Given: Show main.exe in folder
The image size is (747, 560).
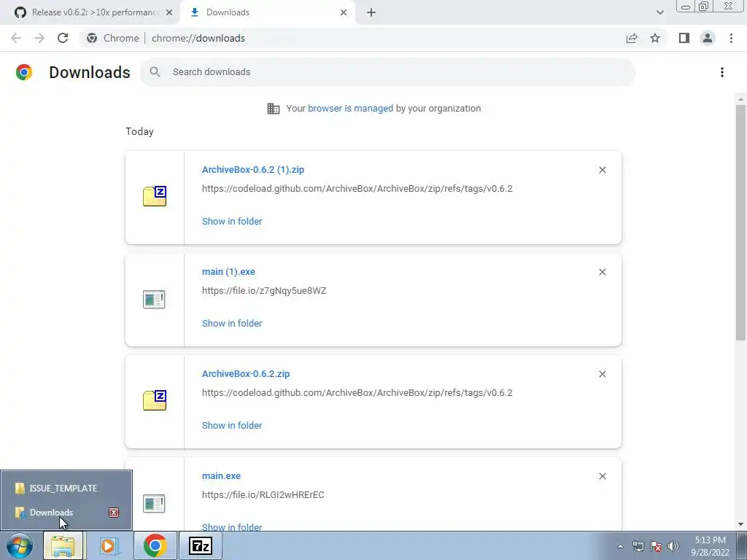Looking at the screenshot, I should click(x=232, y=527).
